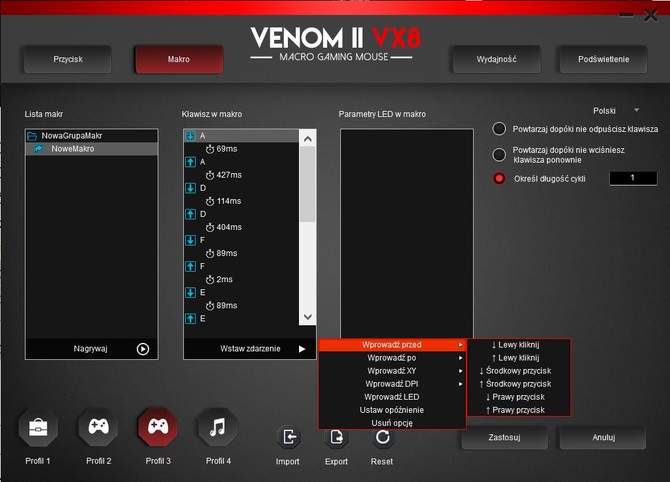This screenshot has height=482, width=670.
Task: Click the Export icon
Action: (x=336, y=437)
